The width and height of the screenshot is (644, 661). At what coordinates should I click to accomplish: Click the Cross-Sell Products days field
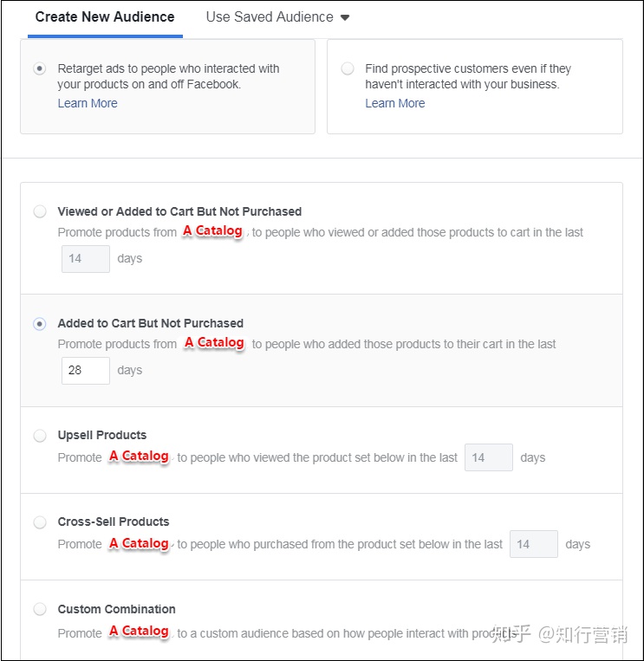534,544
